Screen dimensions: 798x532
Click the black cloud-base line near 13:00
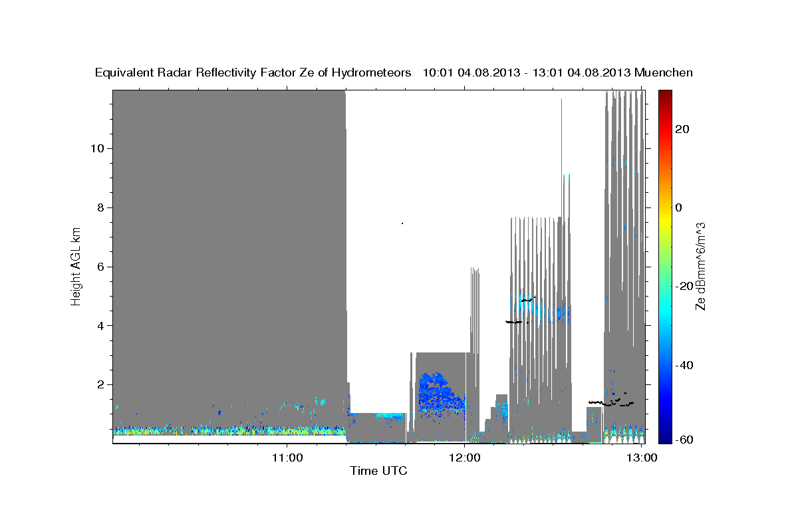(x=612, y=401)
